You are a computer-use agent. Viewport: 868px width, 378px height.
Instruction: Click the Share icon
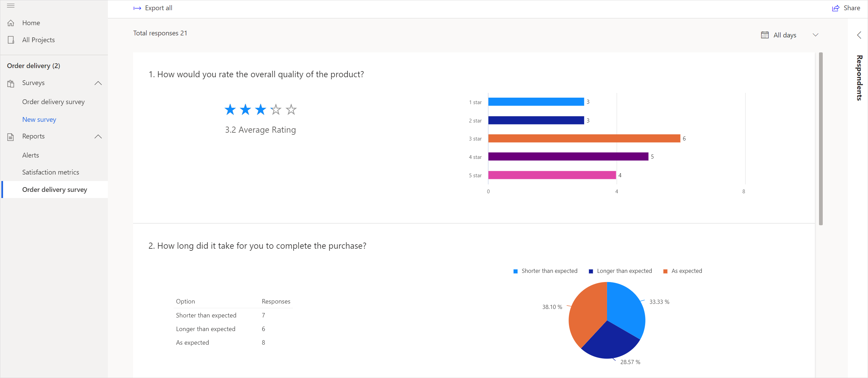(836, 7)
